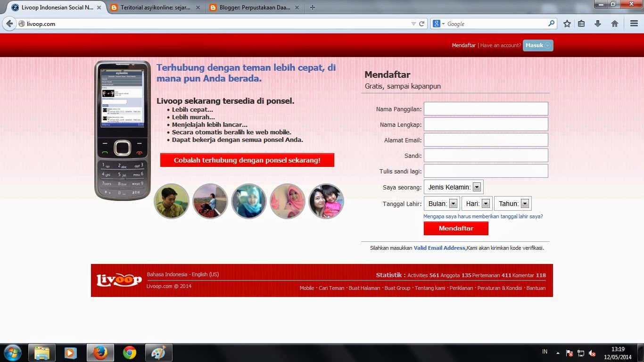Open Google Chrome from the taskbar
Viewport: 644px width, 362px height.
129,353
